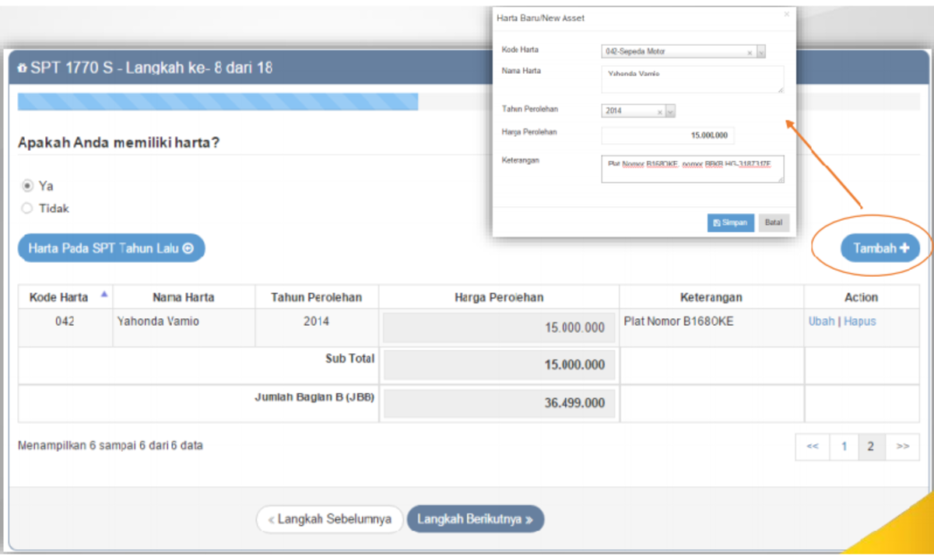The height and width of the screenshot is (560, 934).
Task: Clear the Tahun Perolehan value with its x icon
Action: point(660,112)
